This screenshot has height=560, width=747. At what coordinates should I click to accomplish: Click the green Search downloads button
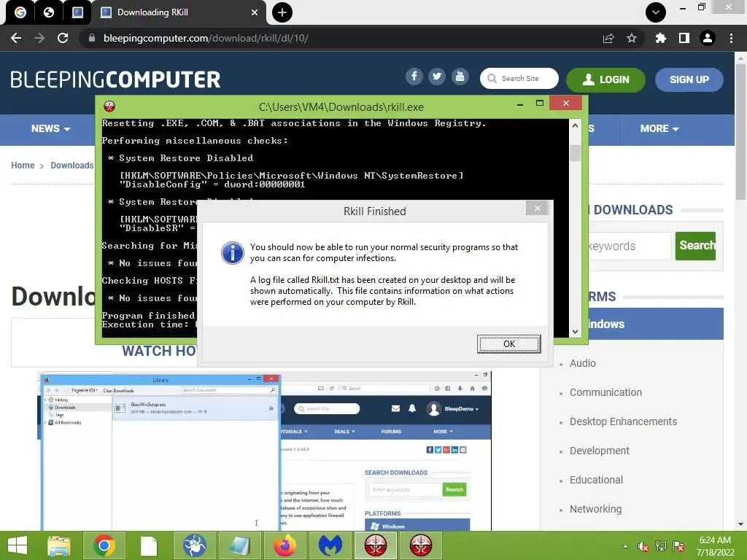(x=695, y=246)
